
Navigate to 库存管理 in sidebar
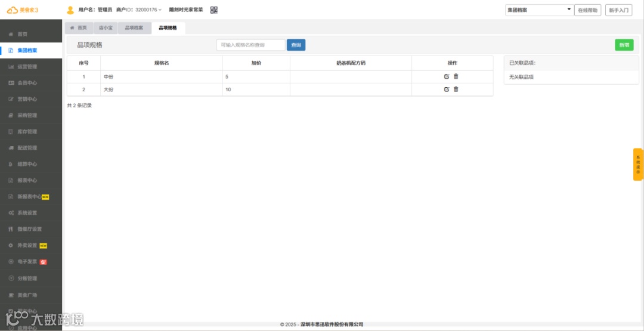(31, 132)
